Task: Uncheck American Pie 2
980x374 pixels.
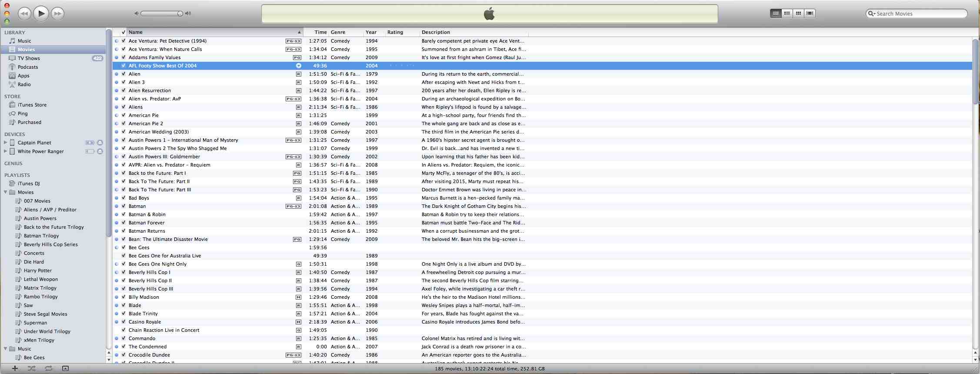Action: click(123, 124)
